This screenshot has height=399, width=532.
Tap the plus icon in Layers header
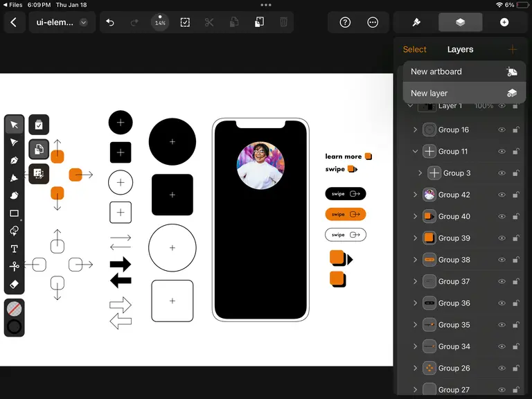[513, 50]
